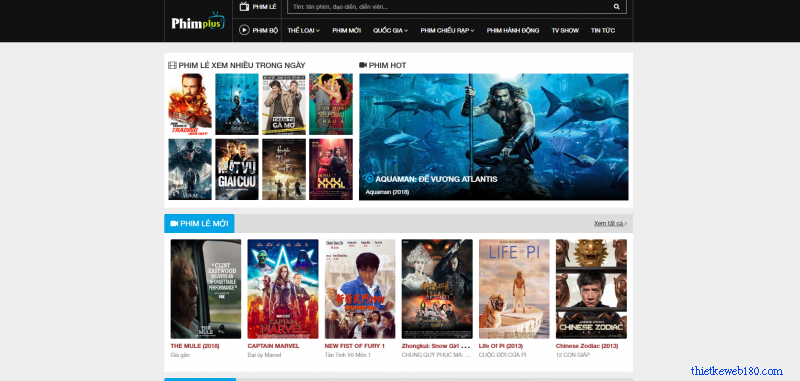This screenshot has width=800, height=381.
Task: Open the THỂ LOẠI dropdown menu
Action: [x=304, y=31]
